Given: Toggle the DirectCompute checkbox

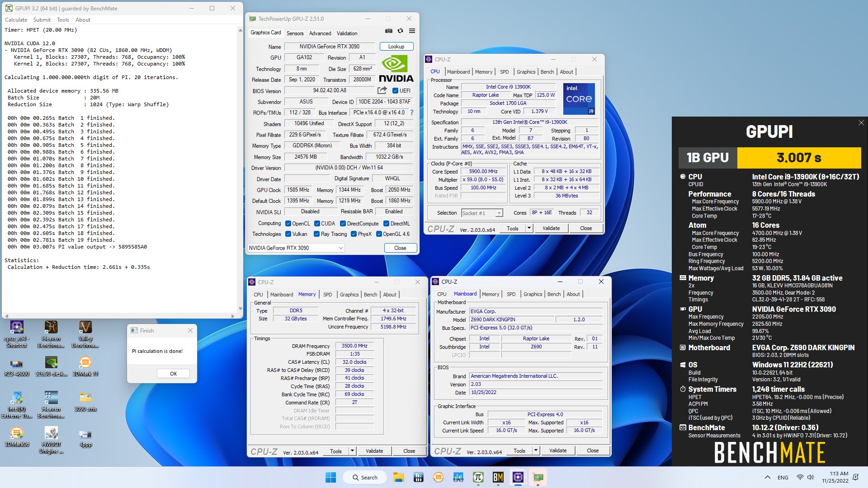Looking at the screenshot, I should pos(343,224).
